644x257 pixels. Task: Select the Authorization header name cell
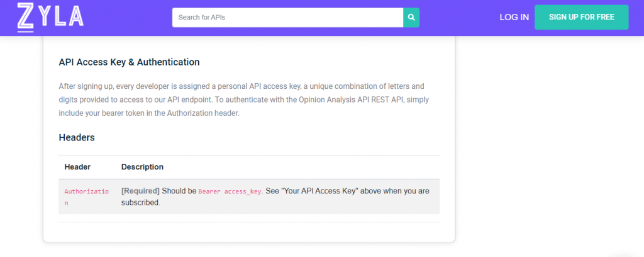pos(87,197)
